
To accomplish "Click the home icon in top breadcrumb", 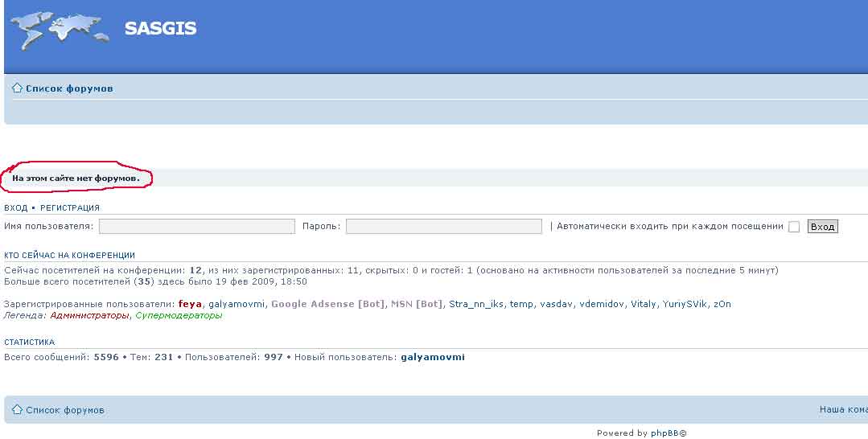I will pos(17,88).
